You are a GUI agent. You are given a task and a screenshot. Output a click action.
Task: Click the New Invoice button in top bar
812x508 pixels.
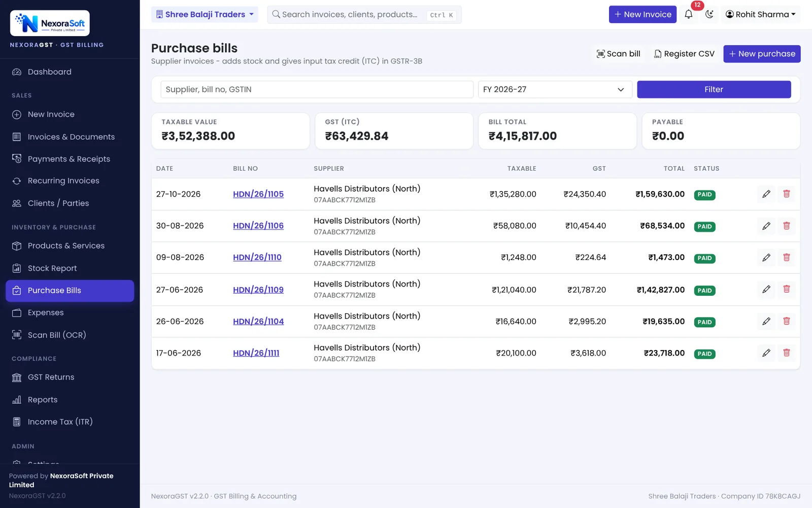click(642, 14)
